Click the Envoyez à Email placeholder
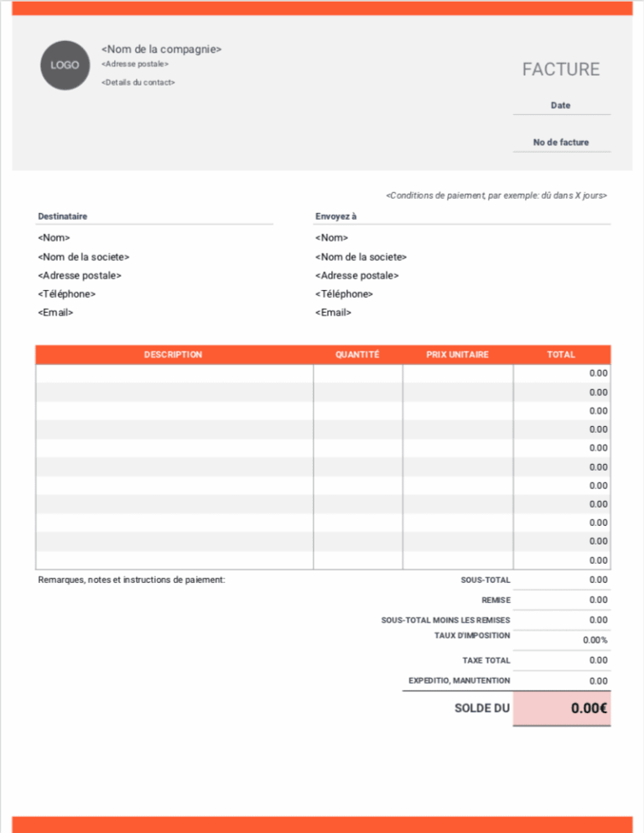Screen dimensions: 644x833 (333, 312)
